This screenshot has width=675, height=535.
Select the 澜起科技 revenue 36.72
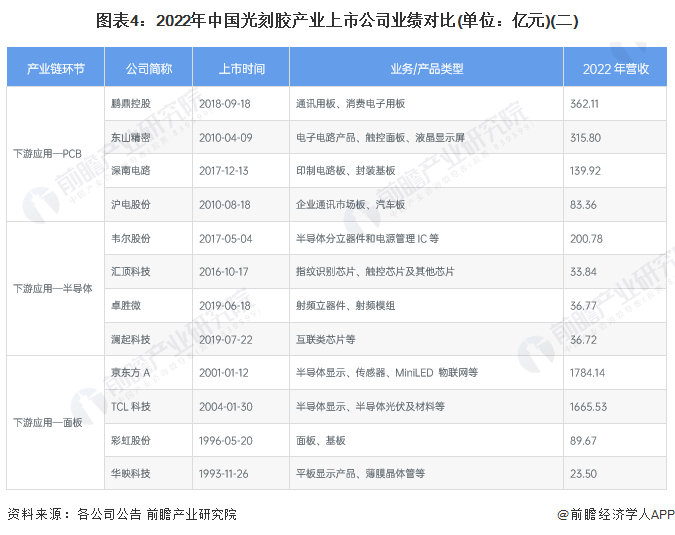(x=583, y=340)
